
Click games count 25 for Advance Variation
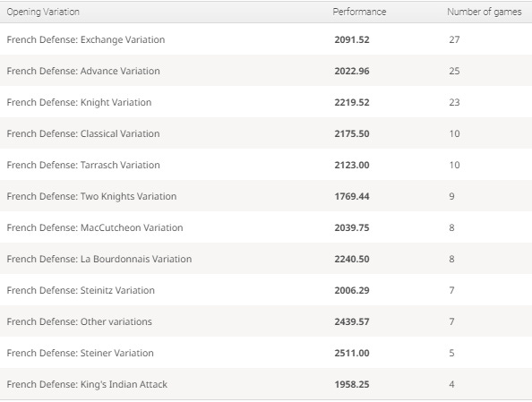[455, 71]
